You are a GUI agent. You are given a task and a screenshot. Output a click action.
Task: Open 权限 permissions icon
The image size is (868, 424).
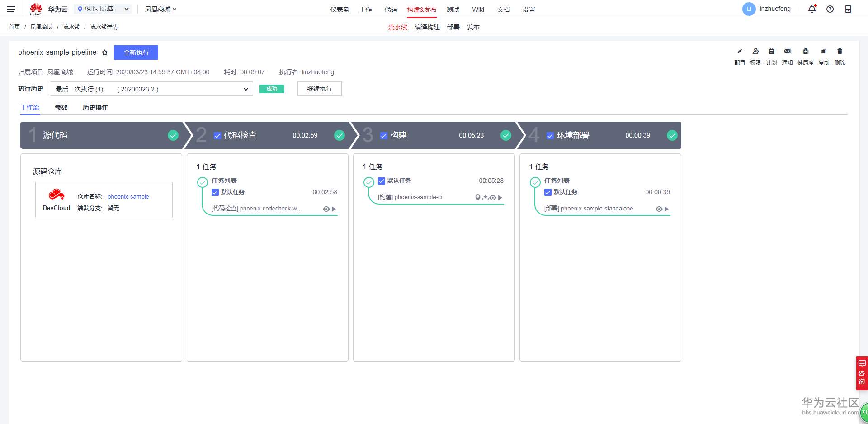click(x=755, y=51)
